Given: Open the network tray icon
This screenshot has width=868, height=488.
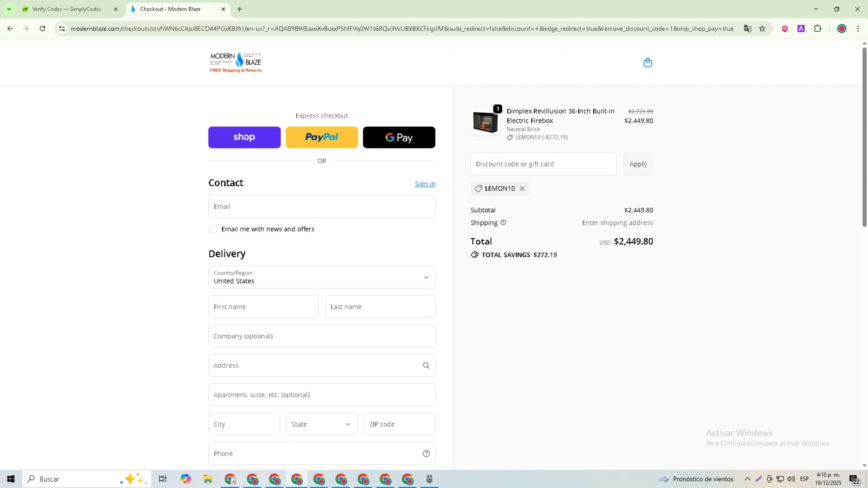Looking at the screenshot, I should point(780,479).
